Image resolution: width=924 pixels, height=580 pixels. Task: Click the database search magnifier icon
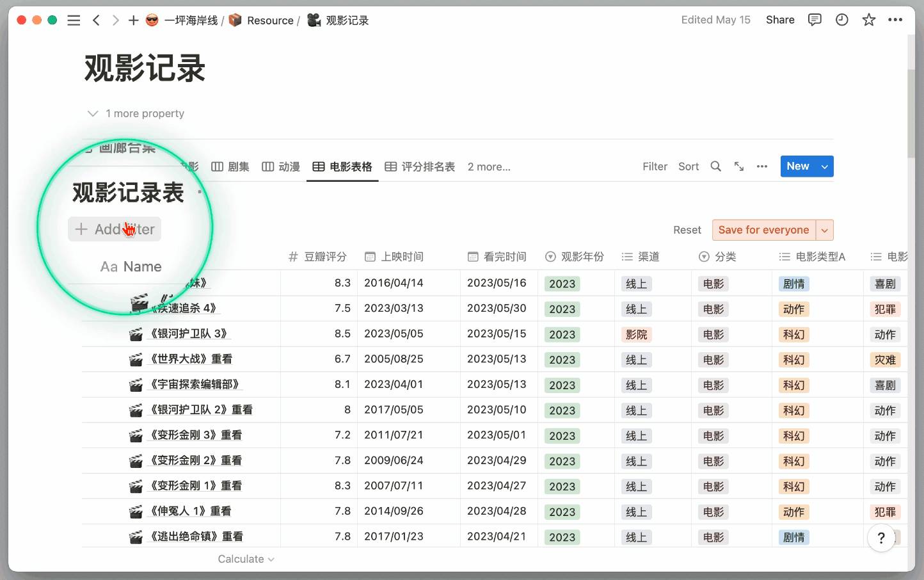pos(715,166)
